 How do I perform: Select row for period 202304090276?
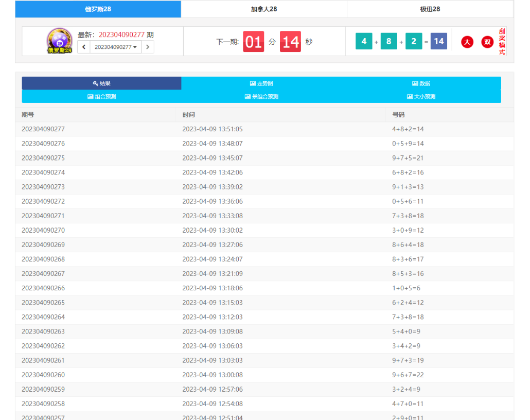264,144
